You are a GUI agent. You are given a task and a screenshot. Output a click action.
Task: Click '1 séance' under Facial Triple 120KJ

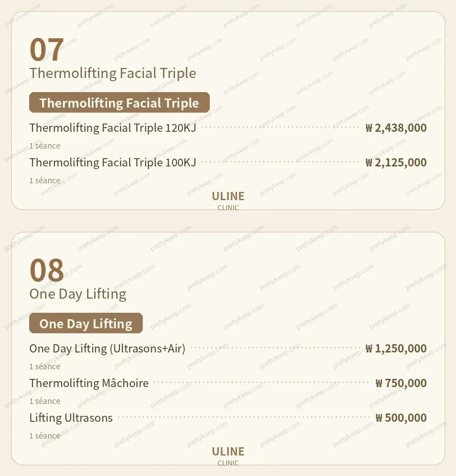point(45,146)
